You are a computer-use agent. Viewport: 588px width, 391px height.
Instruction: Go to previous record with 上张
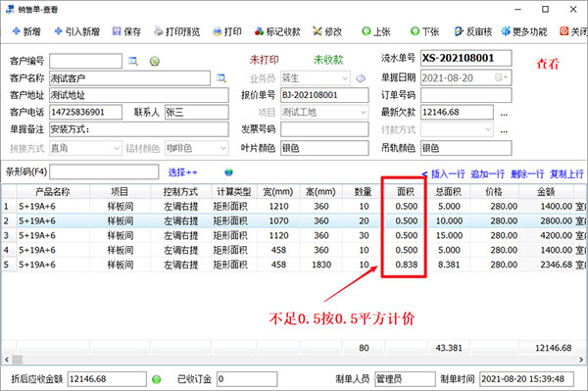point(376,31)
